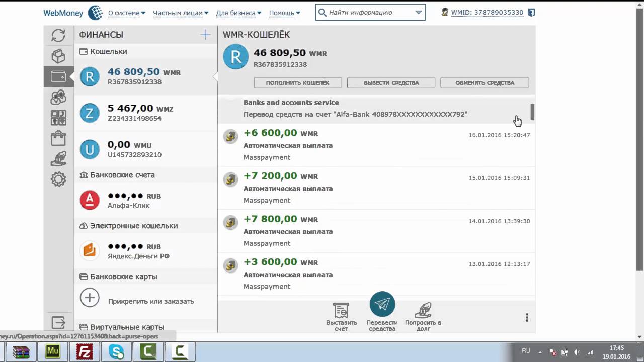The height and width of the screenshot is (362, 644).
Task: Select the 0,00 WMU wallet row
Action: click(146, 149)
